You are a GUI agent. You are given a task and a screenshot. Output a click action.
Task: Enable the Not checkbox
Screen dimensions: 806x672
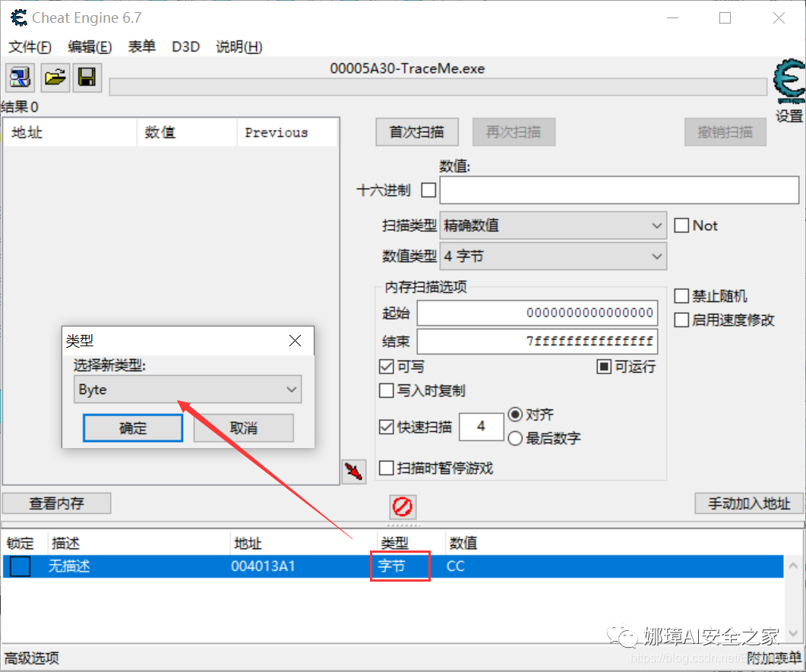pyautogui.click(x=681, y=226)
